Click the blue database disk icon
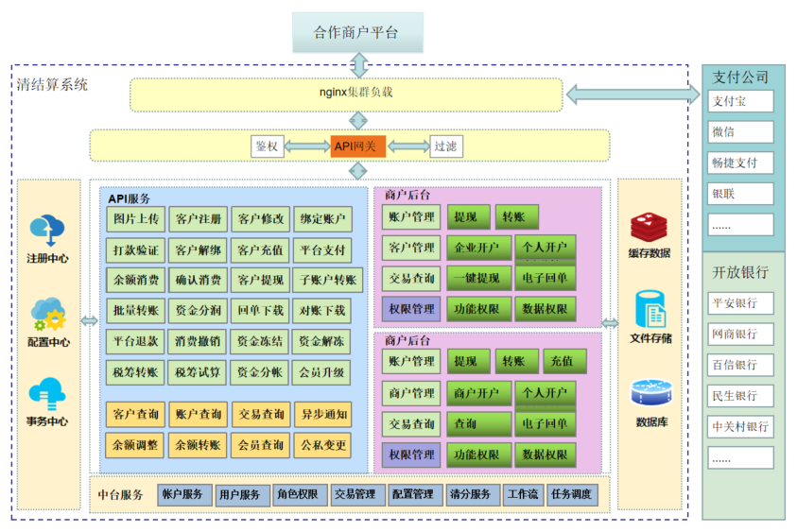The image size is (797, 532). 650,392
